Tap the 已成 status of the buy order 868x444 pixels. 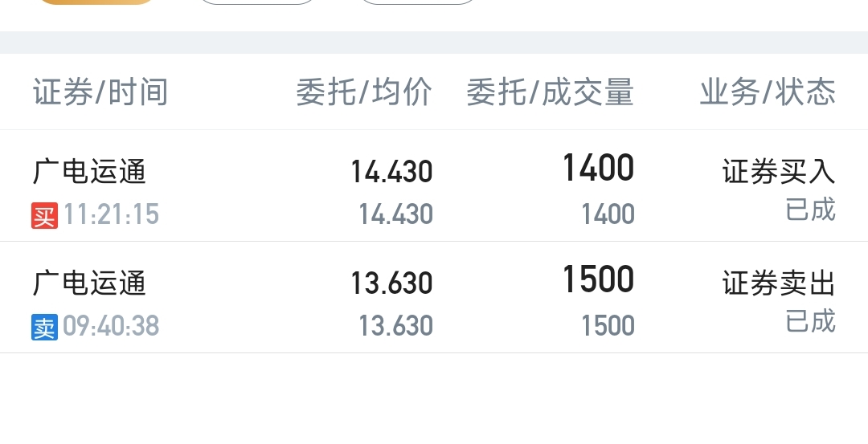coord(810,210)
